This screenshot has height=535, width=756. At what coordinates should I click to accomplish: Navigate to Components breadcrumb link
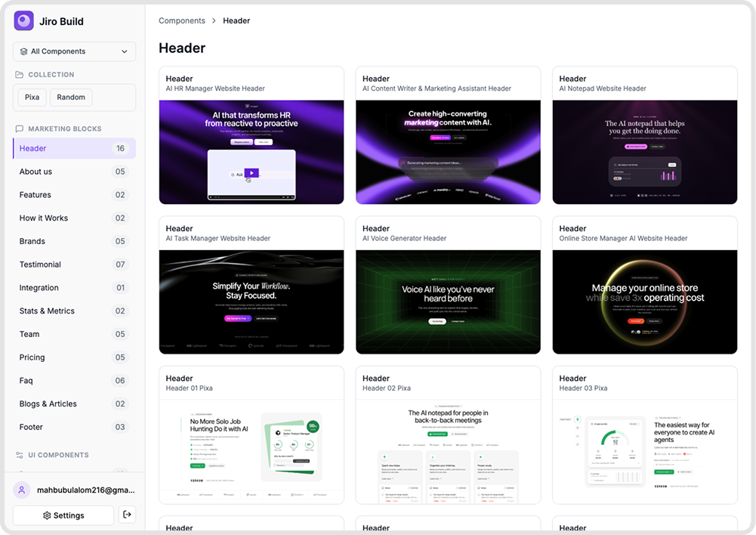coord(181,21)
